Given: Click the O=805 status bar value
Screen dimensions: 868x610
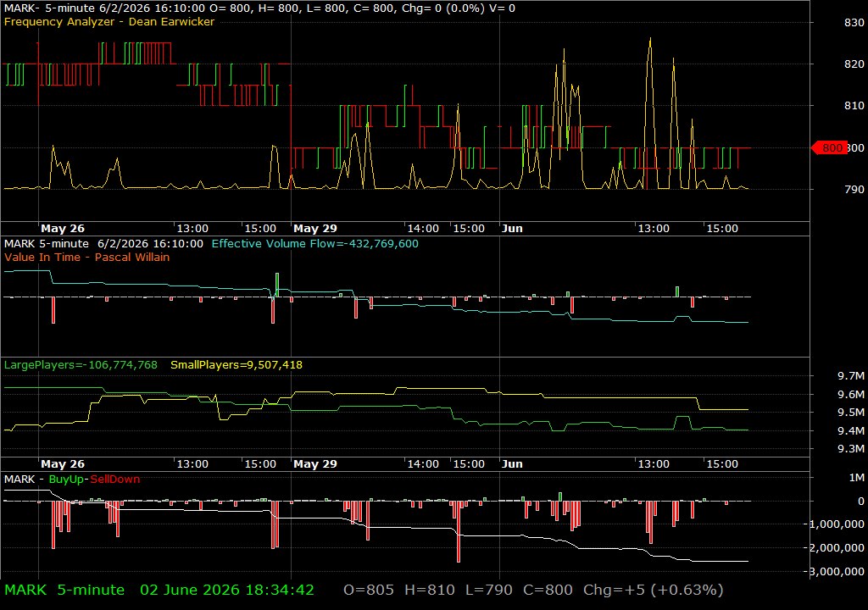Looking at the screenshot, I should [x=369, y=590].
